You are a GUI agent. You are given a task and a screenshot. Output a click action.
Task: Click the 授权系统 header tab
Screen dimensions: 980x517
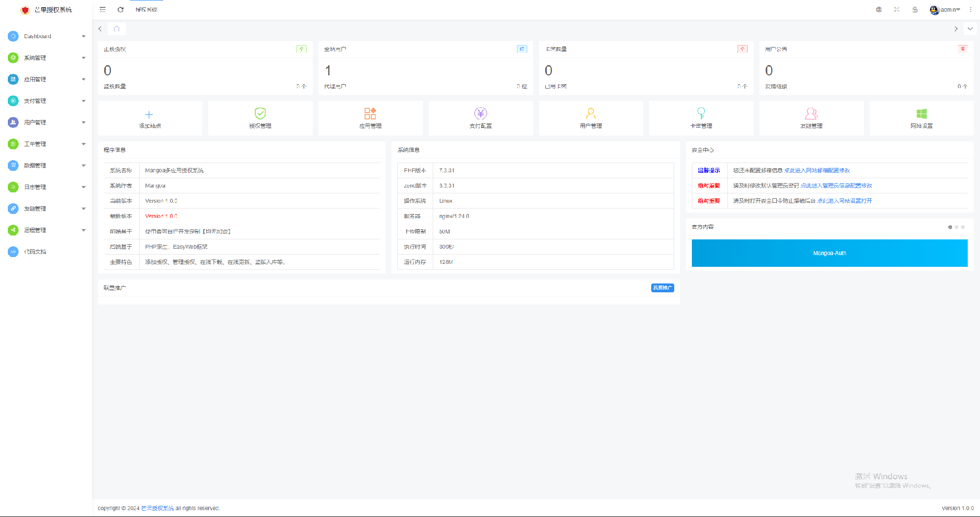point(147,10)
